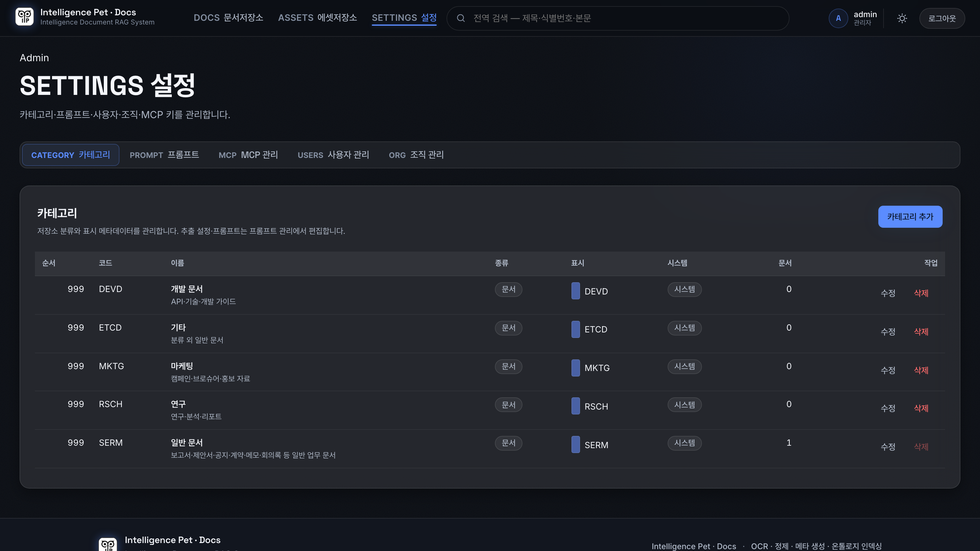This screenshot has height=551, width=980.
Task: Click 삭제 for the RSCH row
Action: click(921, 408)
